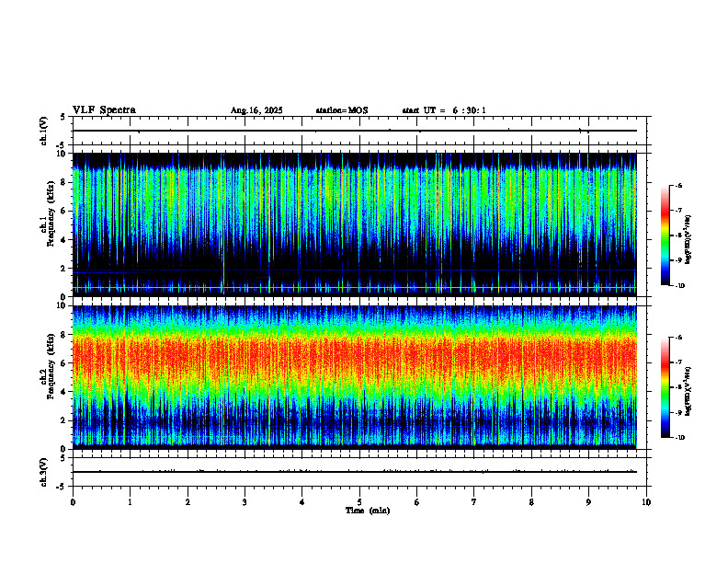The image size is (728, 563).
Task: Click the "ch.3(V)" axis label
Action: 43,472
